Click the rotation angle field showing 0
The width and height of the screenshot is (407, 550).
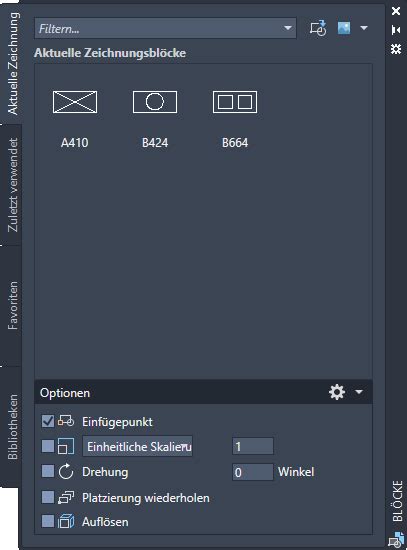[x=253, y=472]
